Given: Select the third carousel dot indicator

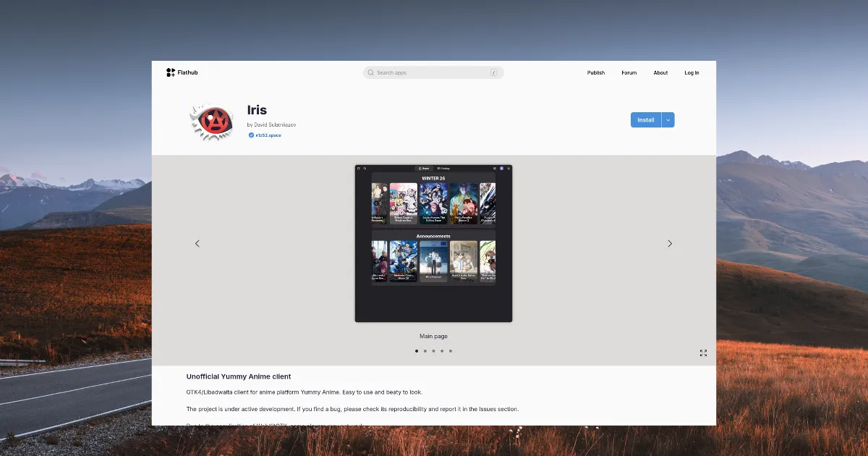Looking at the screenshot, I should click(x=433, y=351).
